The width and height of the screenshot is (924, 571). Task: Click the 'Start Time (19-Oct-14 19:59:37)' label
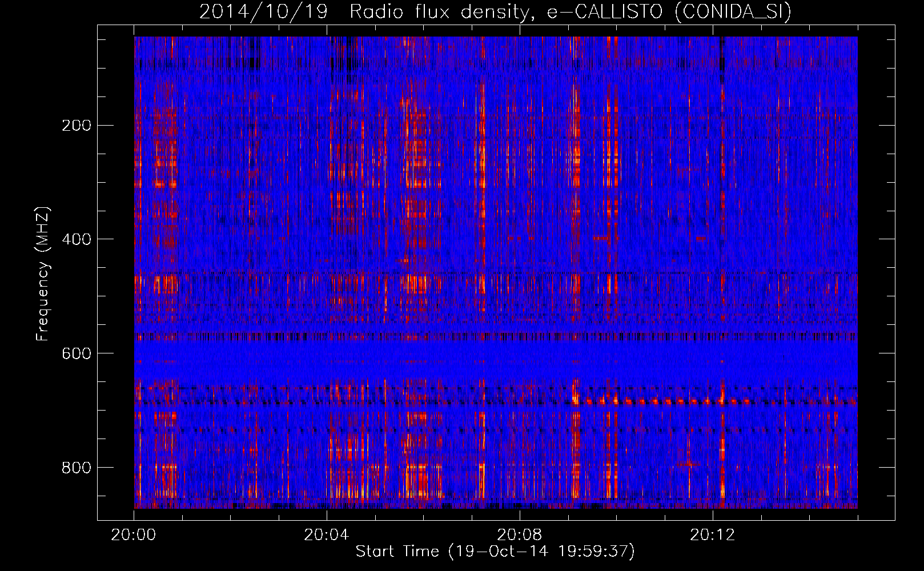pos(495,552)
